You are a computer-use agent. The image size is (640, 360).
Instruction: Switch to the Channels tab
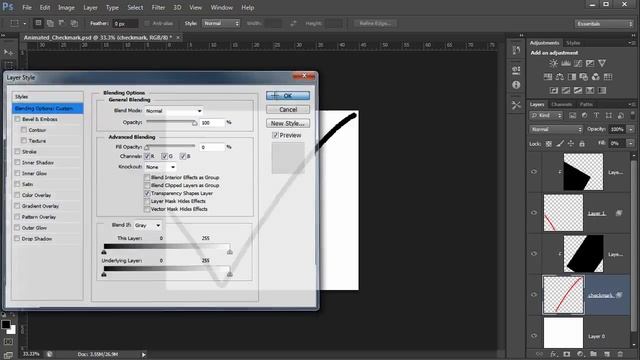[x=562, y=104]
